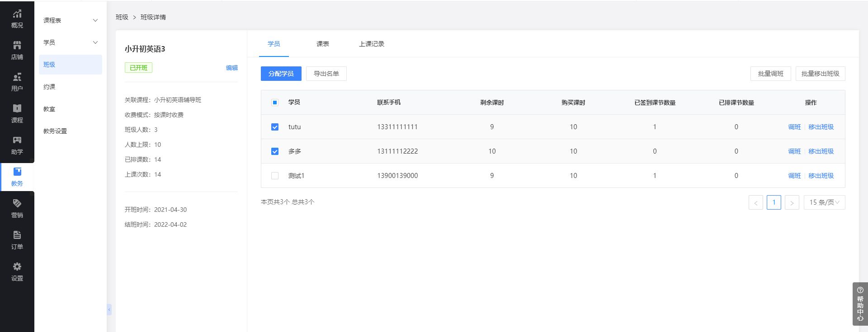Click the 本页共3个 总共3个 summary text
This screenshot has width=868, height=332.
pos(288,202)
